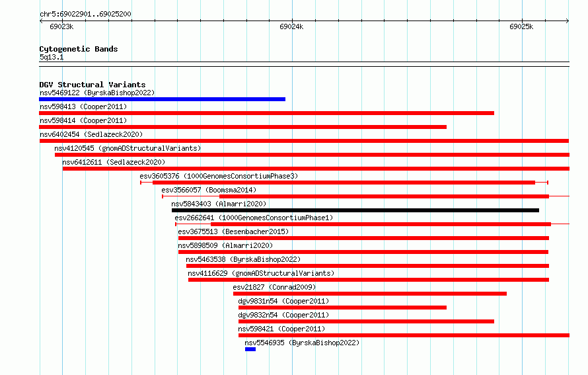The image size is (588, 375).
Task: Open the nsv4116629 (gnomADStructuralVariants) label
Action: pyautogui.click(x=261, y=273)
